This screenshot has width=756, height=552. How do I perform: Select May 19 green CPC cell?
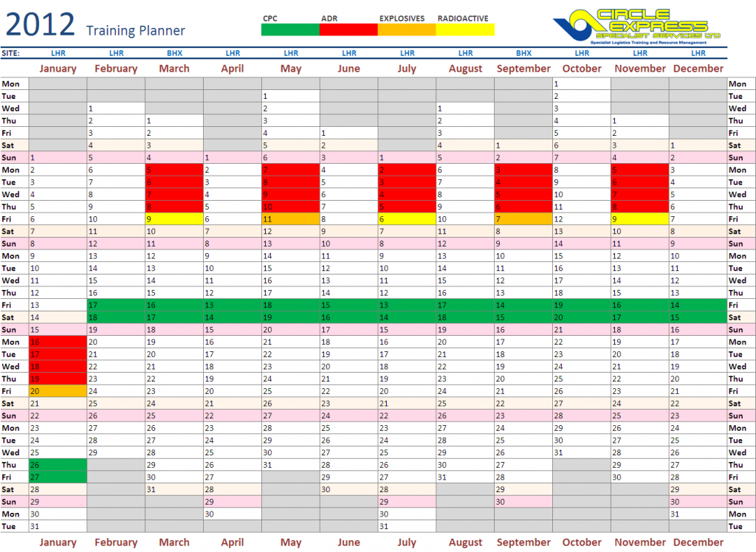(x=291, y=317)
